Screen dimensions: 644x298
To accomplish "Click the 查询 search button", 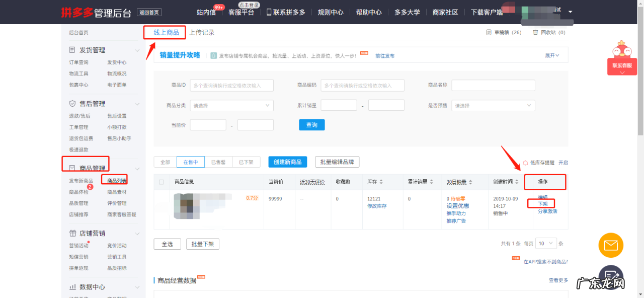I will [311, 124].
